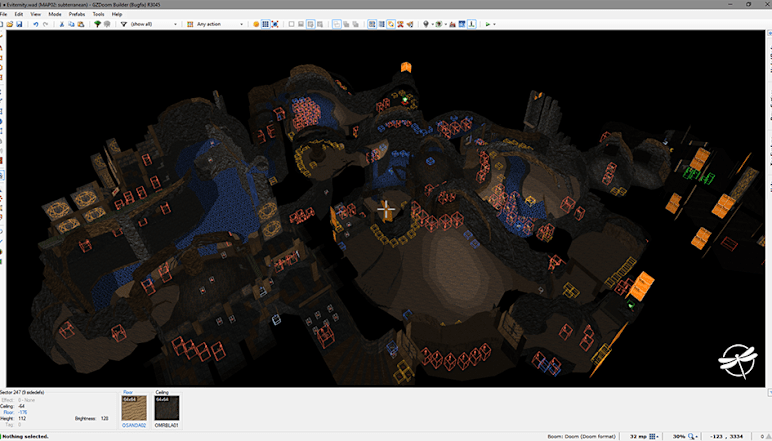
Task: Click the crossed tools icon in toolbar
Action: [400, 24]
